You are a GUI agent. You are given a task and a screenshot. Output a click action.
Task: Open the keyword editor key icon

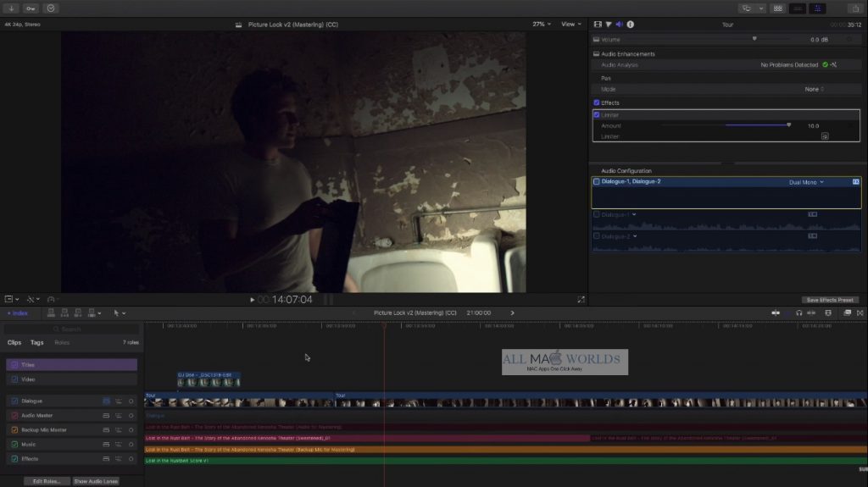(31, 8)
